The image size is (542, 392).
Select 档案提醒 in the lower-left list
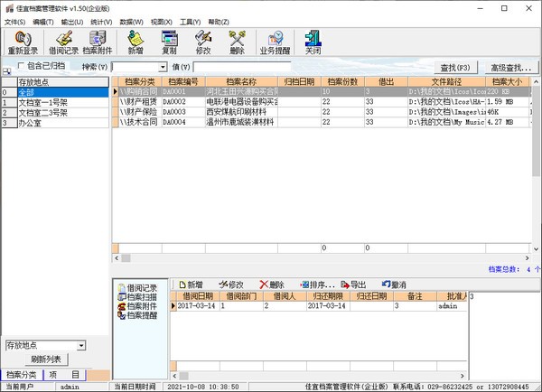coord(137,315)
